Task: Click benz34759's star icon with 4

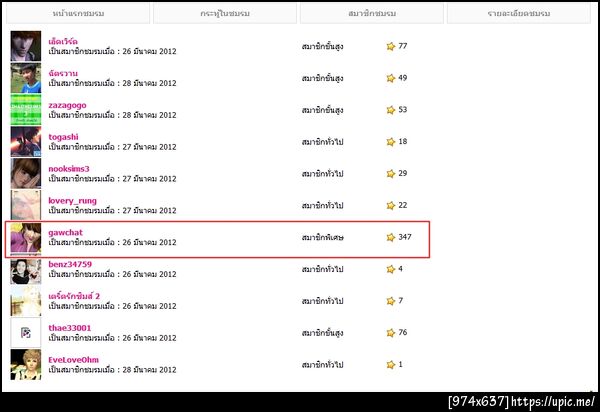Action: (391, 269)
